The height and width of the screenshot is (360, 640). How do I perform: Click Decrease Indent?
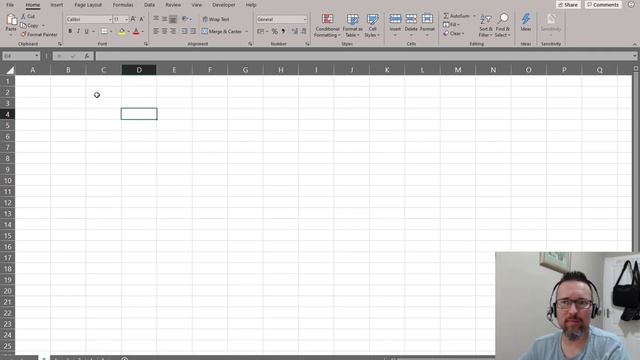pos(184,31)
